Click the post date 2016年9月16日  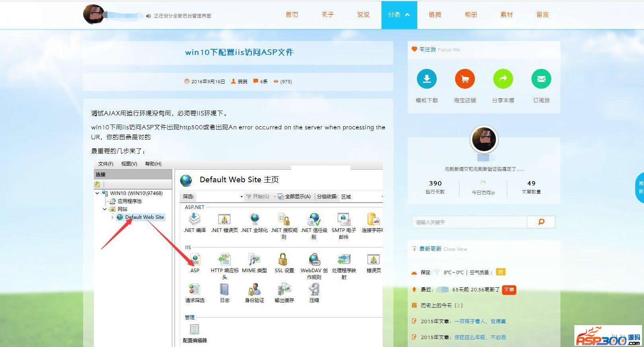[x=208, y=82]
